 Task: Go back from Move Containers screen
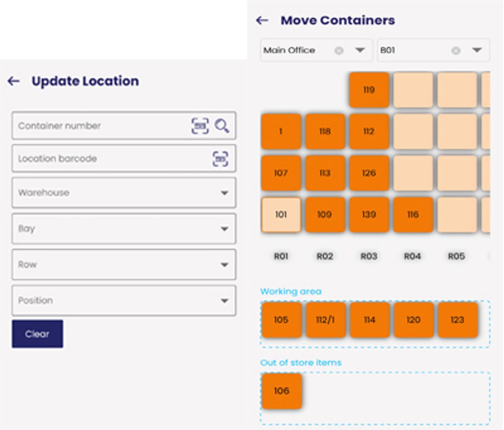pos(262,20)
